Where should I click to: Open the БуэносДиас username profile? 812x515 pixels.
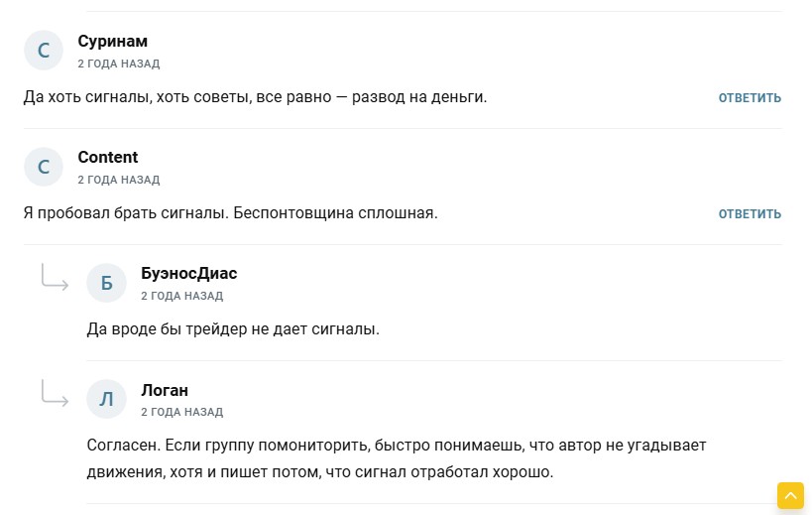188,273
